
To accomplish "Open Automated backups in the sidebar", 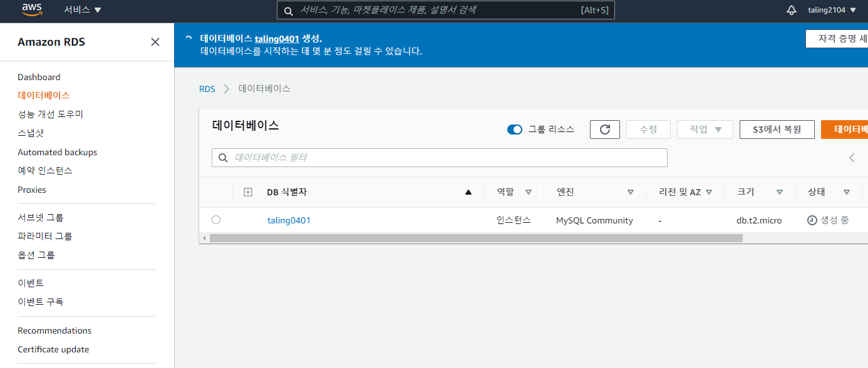I will [58, 152].
